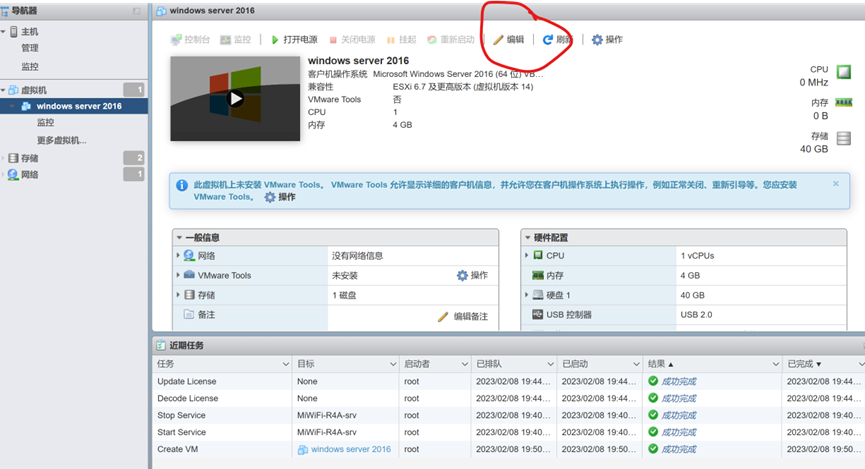Viewport: 865px width, 469px height.
Task: Open the 已启动 column dropdown
Action: [x=636, y=364]
